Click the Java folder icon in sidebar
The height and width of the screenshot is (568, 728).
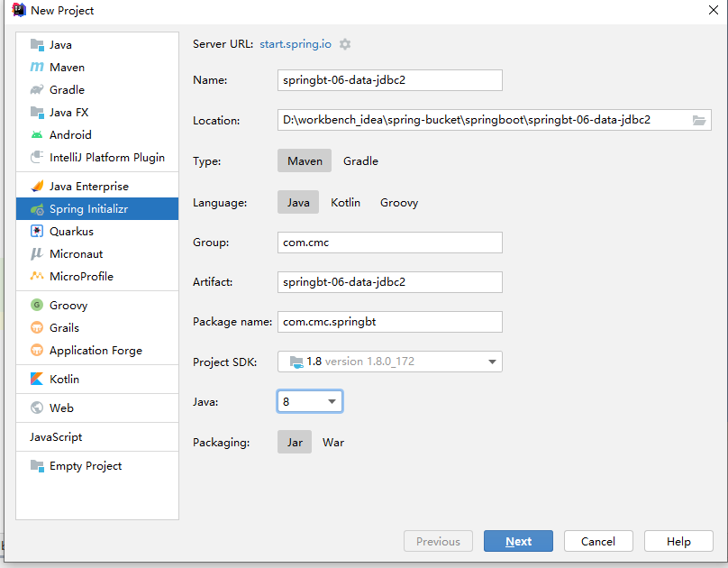pyautogui.click(x=37, y=45)
